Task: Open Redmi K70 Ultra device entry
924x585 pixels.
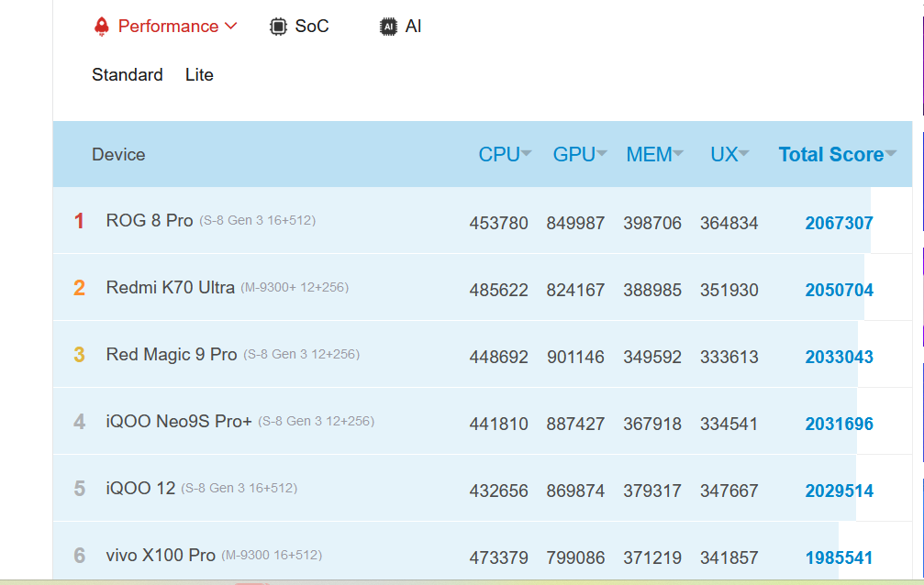Action: tap(171, 288)
